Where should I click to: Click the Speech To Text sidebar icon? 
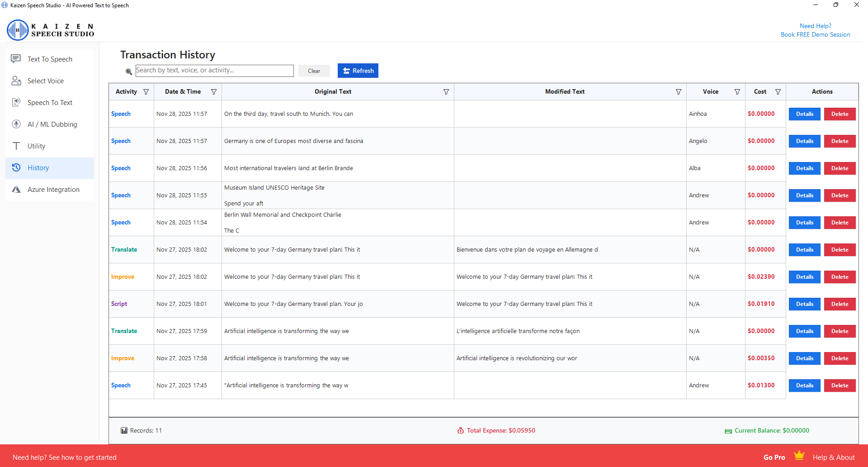tap(16, 102)
